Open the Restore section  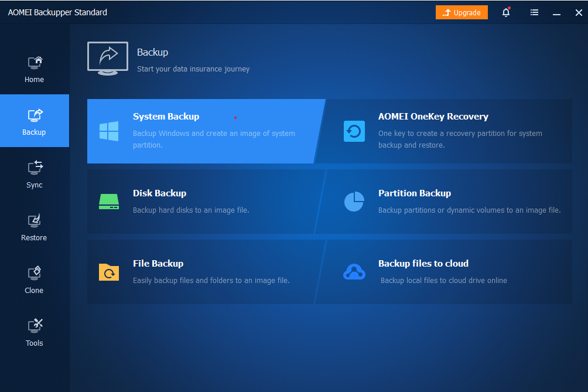pyautogui.click(x=35, y=227)
